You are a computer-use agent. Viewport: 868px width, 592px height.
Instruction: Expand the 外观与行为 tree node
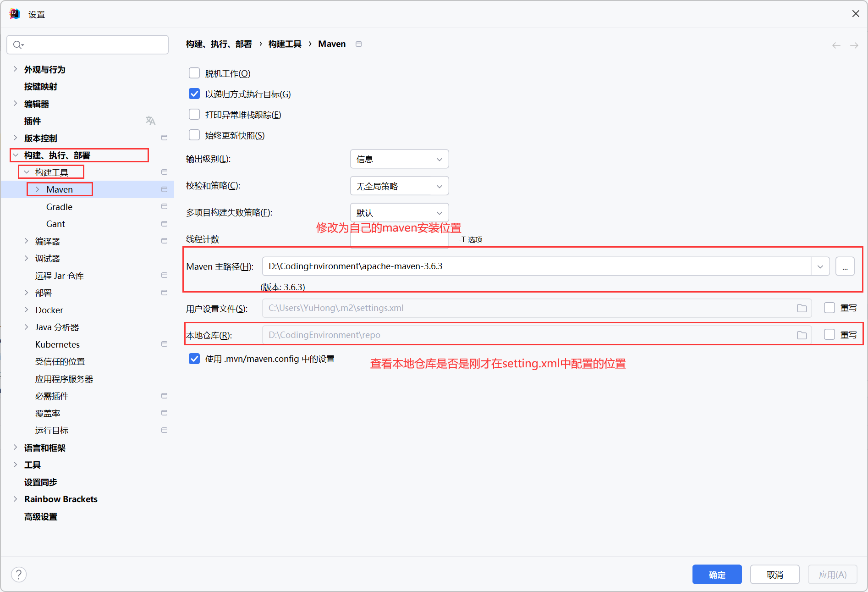pyautogui.click(x=15, y=69)
